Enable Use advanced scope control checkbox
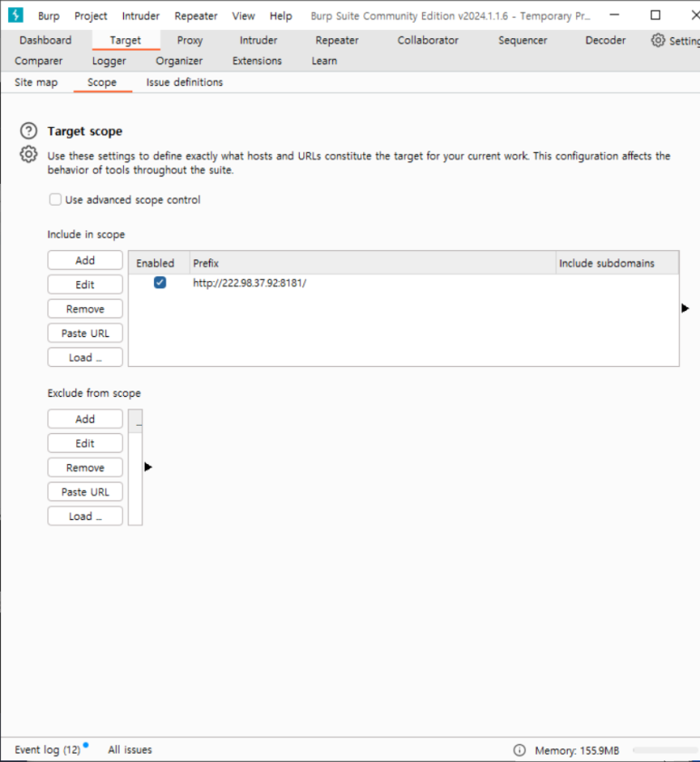 (55, 199)
